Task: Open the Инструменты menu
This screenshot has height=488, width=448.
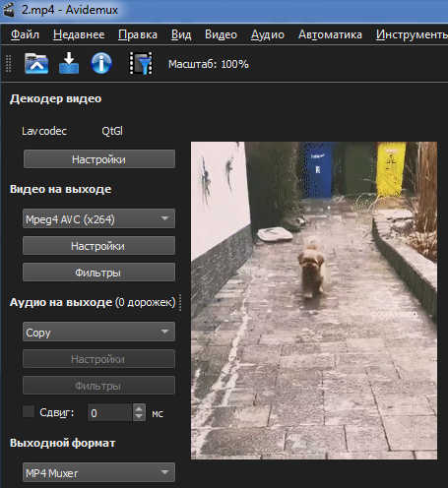Action: pyautogui.click(x=412, y=34)
